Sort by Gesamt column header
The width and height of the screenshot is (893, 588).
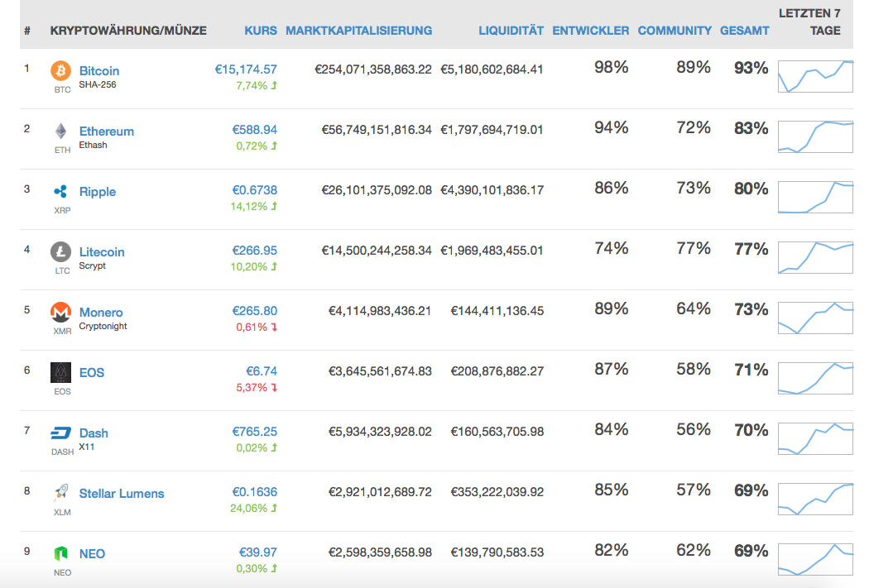(744, 31)
